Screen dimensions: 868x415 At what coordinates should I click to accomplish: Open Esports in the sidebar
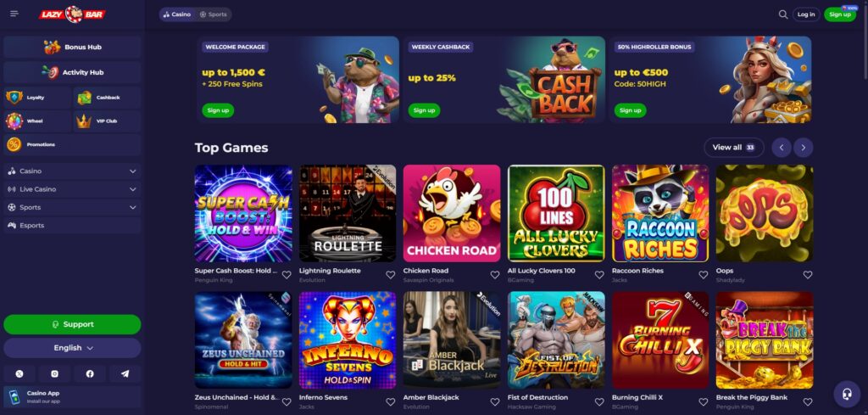[72, 226]
